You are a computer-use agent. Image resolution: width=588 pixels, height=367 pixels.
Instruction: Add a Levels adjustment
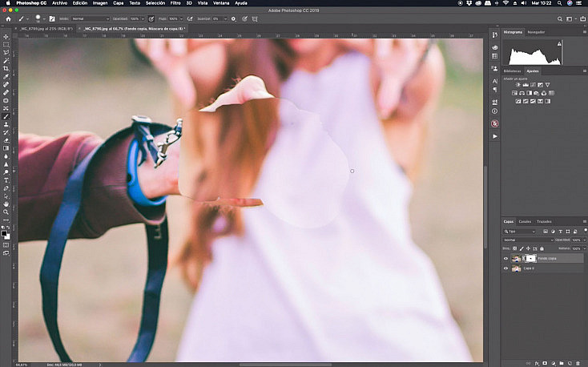coord(526,85)
